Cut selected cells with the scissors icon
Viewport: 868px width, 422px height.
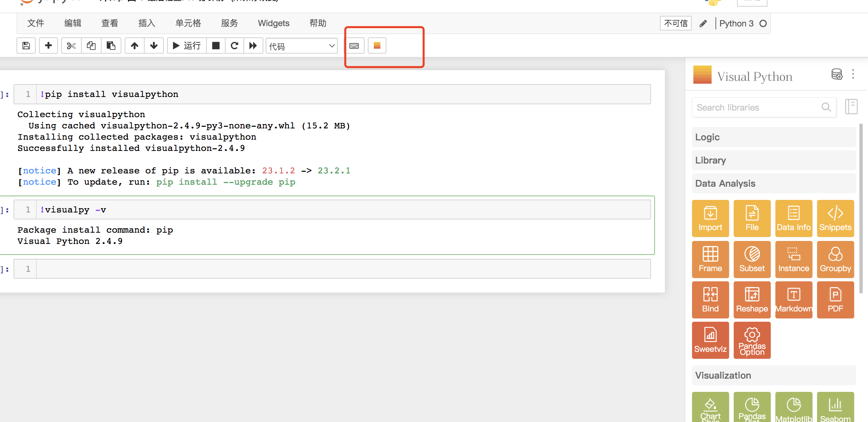[71, 45]
